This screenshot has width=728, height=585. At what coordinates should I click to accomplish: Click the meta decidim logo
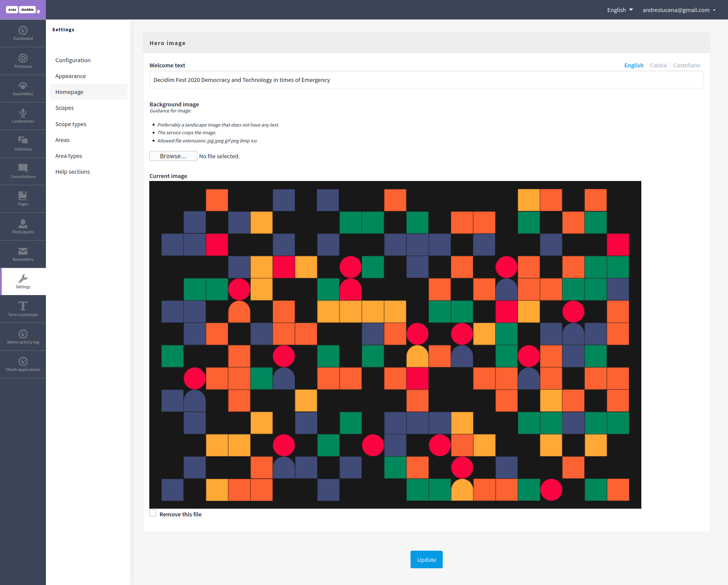(23, 10)
